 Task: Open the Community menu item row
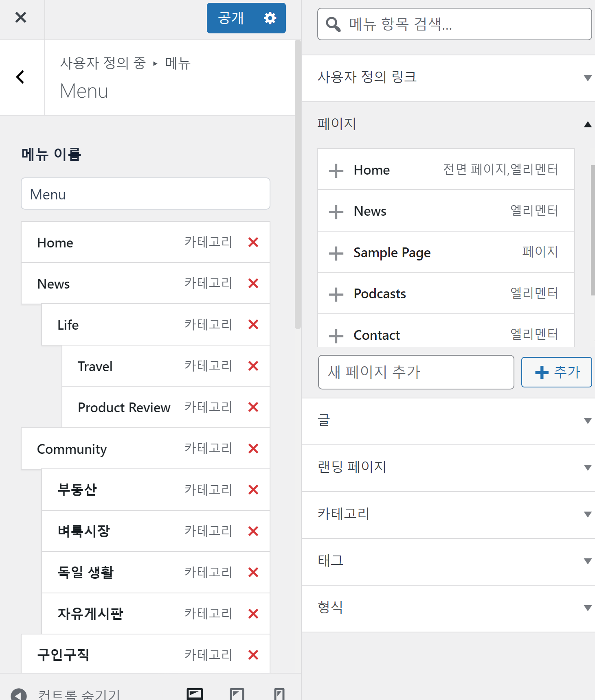(145, 448)
